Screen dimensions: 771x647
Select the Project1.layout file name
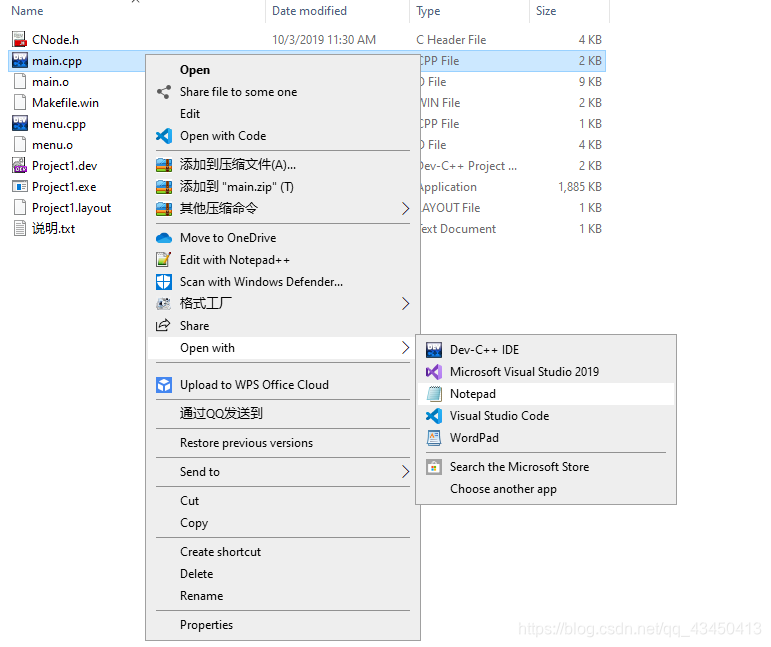tap(71, 208)
